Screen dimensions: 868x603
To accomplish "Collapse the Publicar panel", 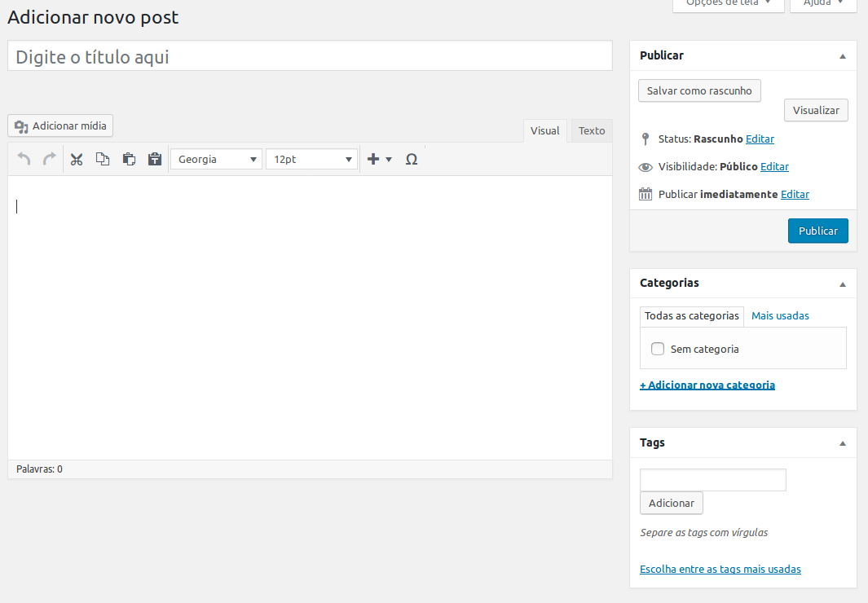I will pyautogui.click(x=843, y=56).
